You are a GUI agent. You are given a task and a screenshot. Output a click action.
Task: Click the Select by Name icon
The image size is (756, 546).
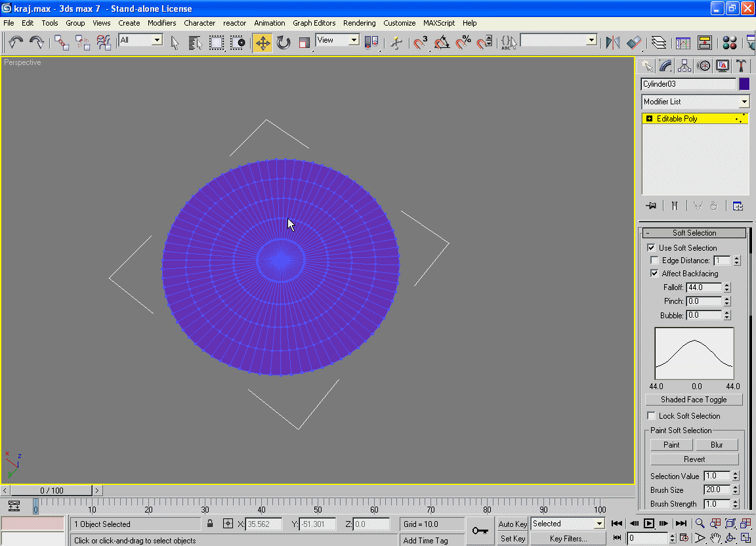pyautogui.click(x=195, y=43)
